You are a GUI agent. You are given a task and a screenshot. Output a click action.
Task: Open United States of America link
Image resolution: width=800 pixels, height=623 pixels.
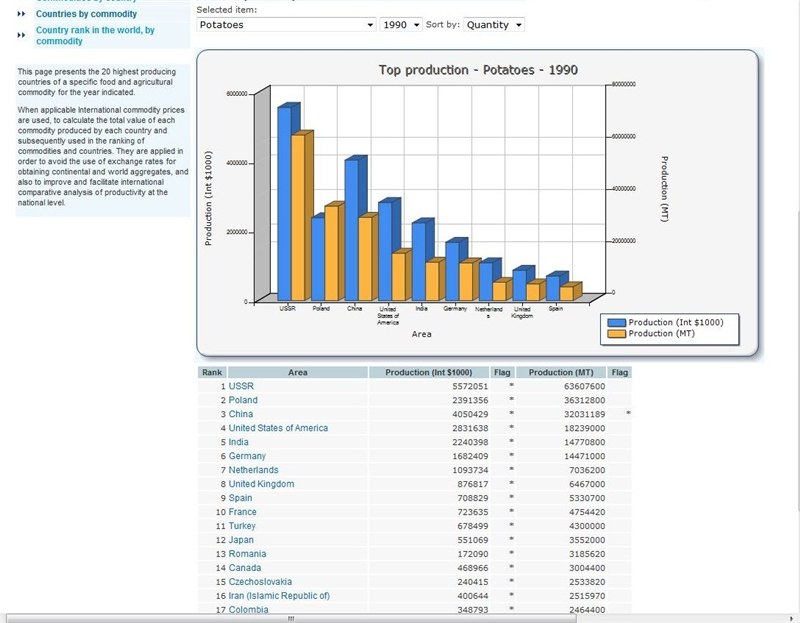pyautogui.click(x=278, y=428)
